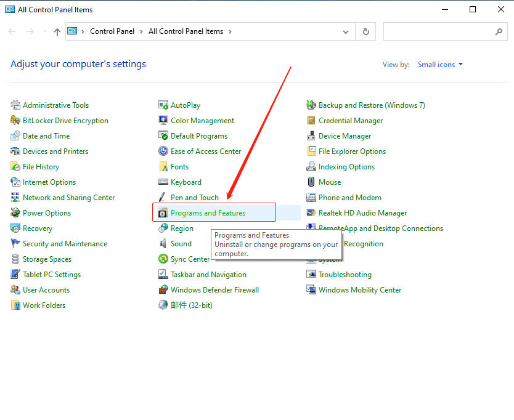Open the Storage Spaces icon

click(15, 259)
